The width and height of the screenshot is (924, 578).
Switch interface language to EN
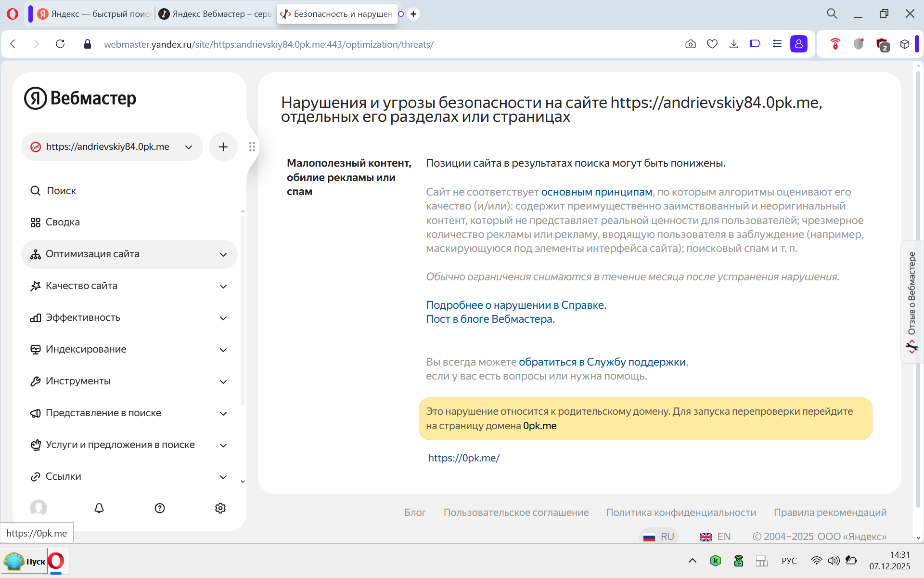coord(715,537)
